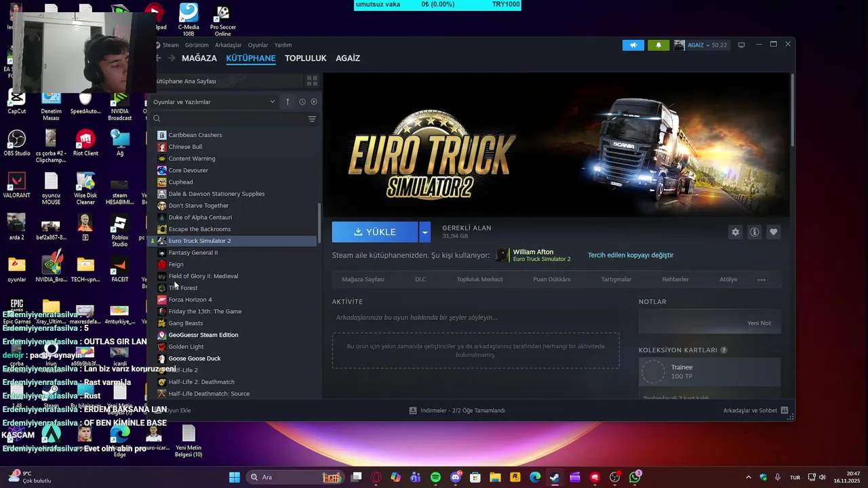Add game to favorites heart icon

(x=773, y=232)
